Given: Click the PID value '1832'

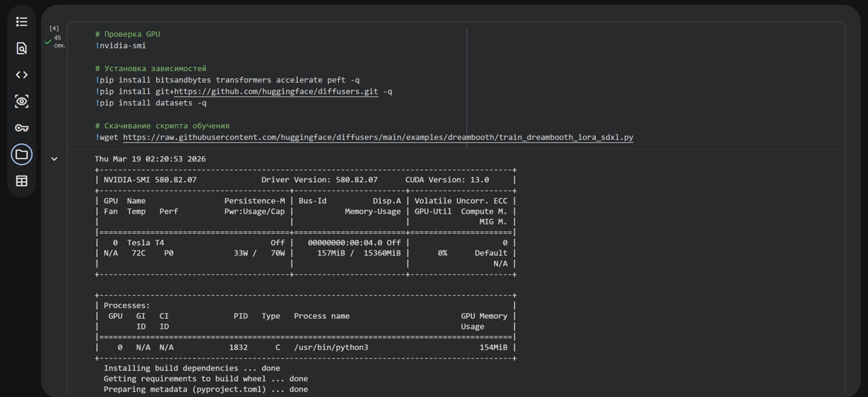Looking at the screenshot, I should [x=238, y=348].
